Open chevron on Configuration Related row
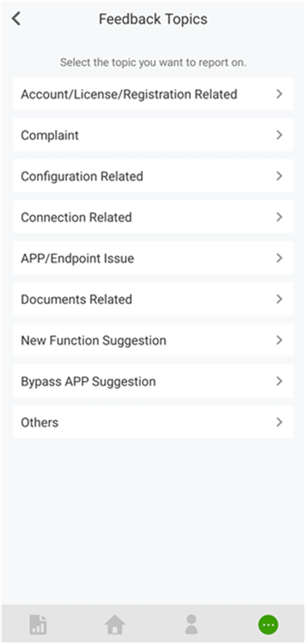 279,176
